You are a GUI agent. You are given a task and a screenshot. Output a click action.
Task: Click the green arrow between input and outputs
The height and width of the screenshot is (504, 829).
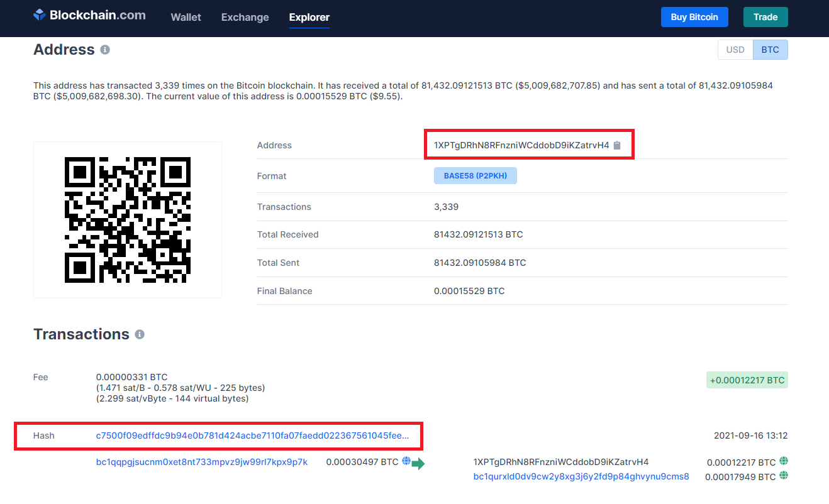click(x=418, y=464)
